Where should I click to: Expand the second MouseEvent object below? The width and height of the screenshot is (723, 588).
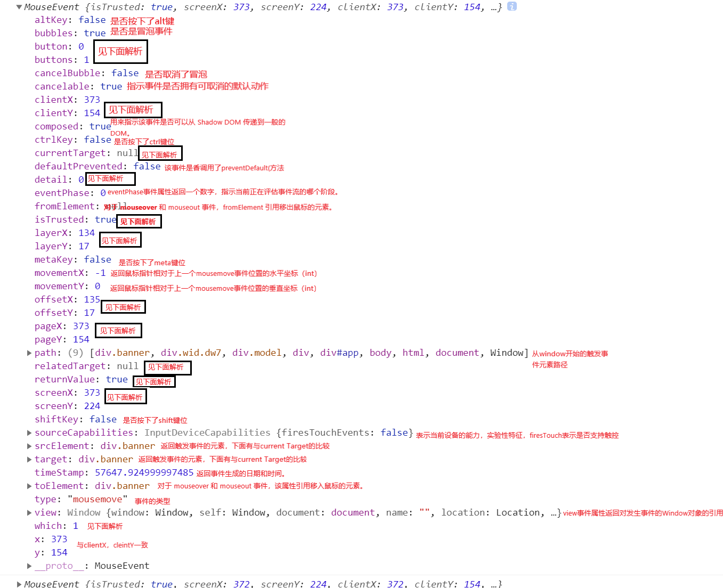(19, 584)
